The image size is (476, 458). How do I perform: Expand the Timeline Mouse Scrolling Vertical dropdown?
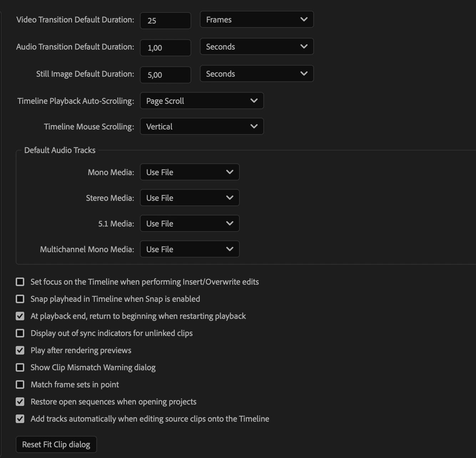click(x=202, y=127)
